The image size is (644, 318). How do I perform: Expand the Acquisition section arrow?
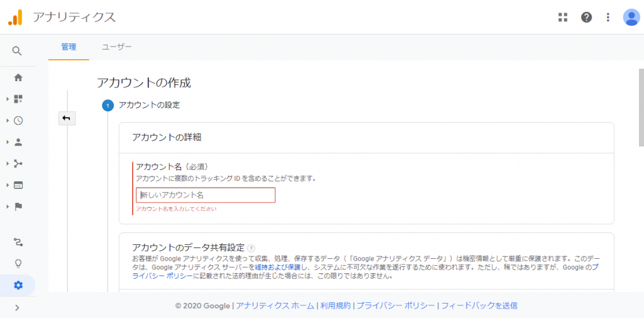pyautogui.click(x=8, y=164)
